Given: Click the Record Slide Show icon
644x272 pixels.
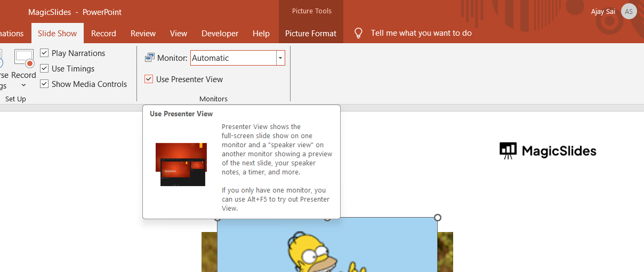Looking at the screenshot, I should click(24, 59).
